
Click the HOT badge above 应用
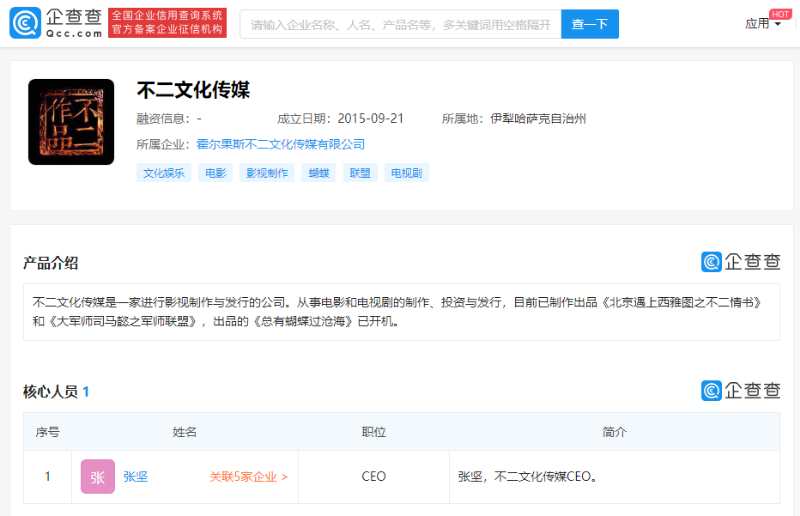(x=780, y=13)
